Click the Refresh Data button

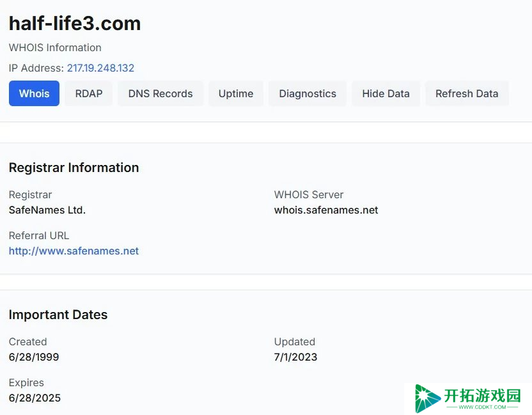[x=467, y=93]
